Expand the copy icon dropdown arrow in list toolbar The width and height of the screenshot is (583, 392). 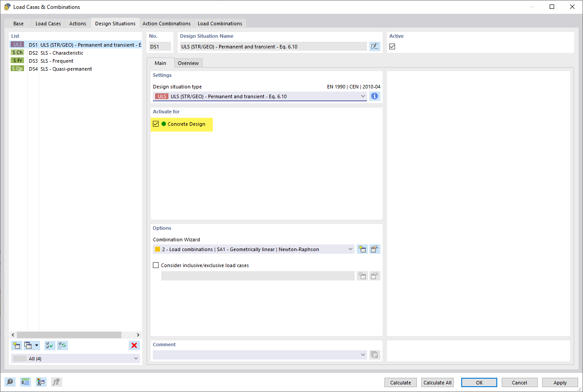37,345
